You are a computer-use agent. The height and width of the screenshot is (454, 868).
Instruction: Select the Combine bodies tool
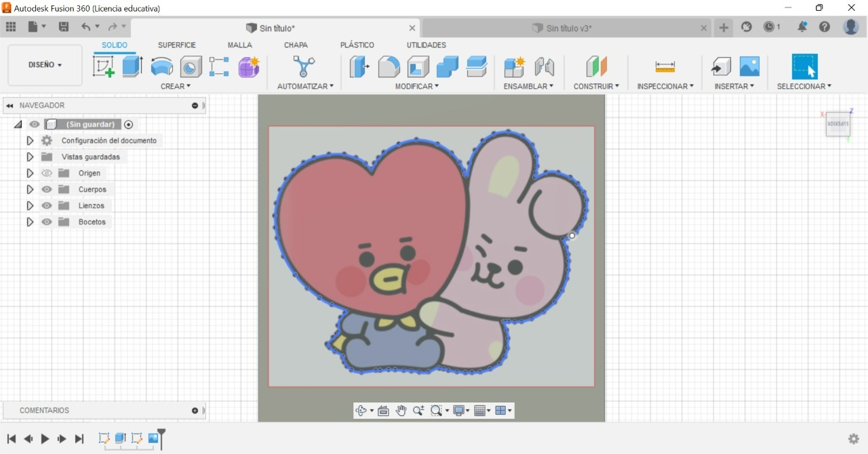(447, 66)
